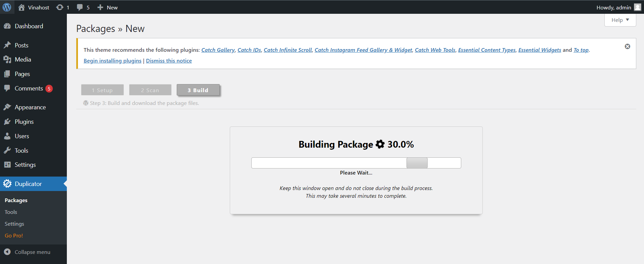Select the 1 Setup step tab

tap(102, 90)
